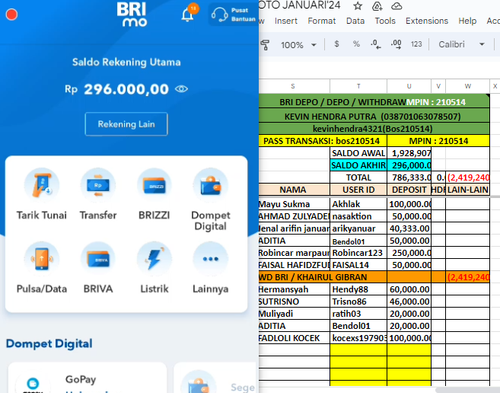Open Lainnya more options

point(210,268)
